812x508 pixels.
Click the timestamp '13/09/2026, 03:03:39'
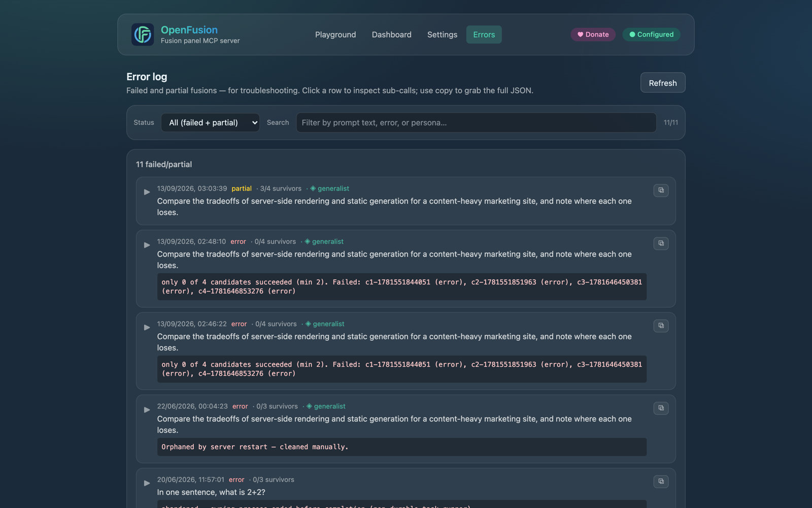coord(192,188)
